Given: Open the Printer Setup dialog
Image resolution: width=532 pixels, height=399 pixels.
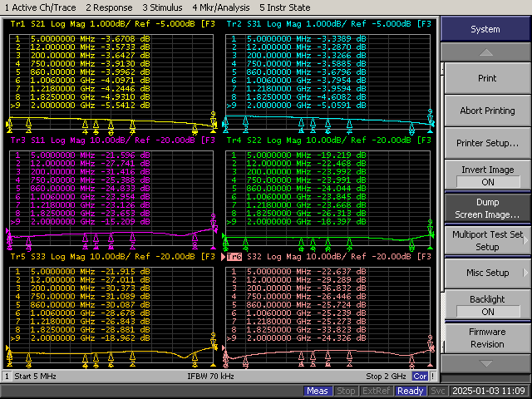Looking at the screenshot, I should 487,143.
